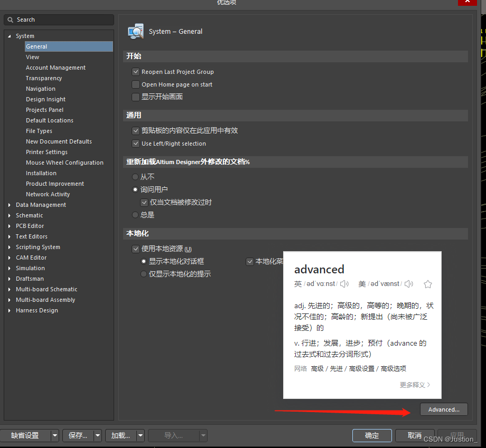Toggle 剪贴板的内容仅在此应用中有效 checkbox
Image resolution: width=486 pixels, height=448 pixels.
[x=136, y=131]
